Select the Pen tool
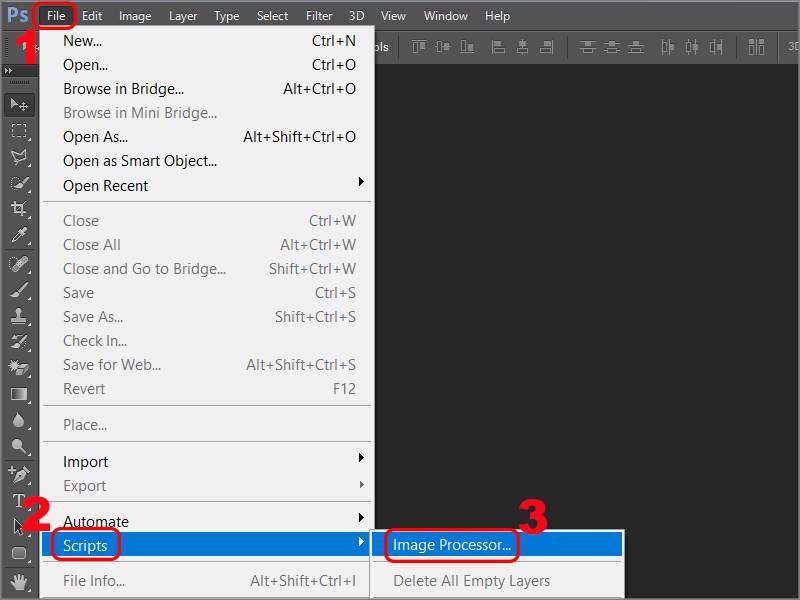This screenshot has width=800, height=600. 19,474
